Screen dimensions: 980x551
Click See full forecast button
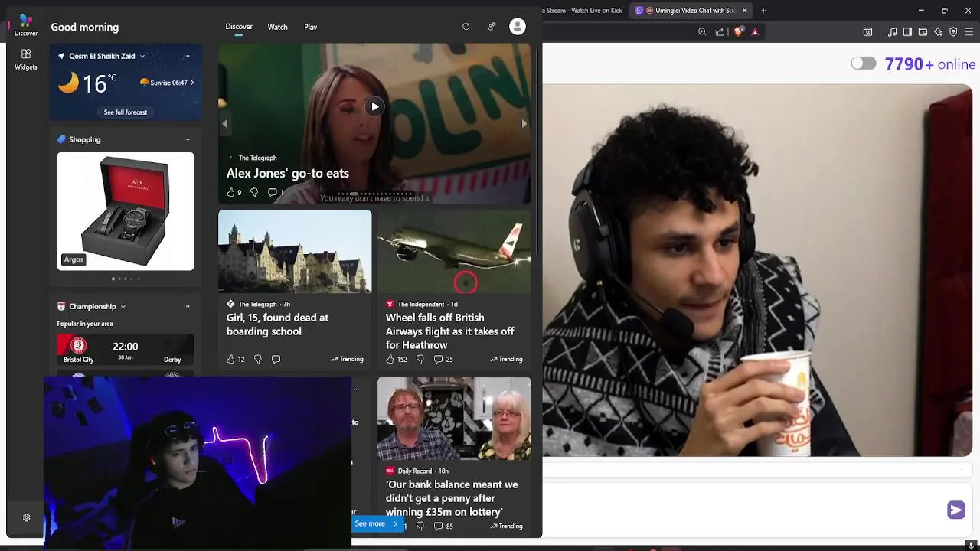(x=126, y=112)
